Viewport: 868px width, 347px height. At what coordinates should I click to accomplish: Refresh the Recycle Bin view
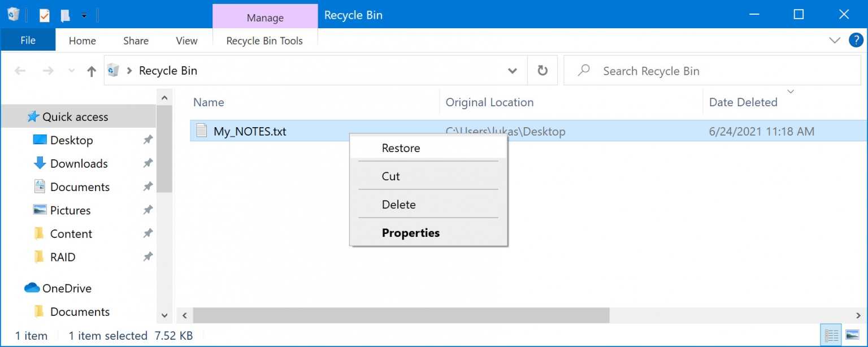542,70
